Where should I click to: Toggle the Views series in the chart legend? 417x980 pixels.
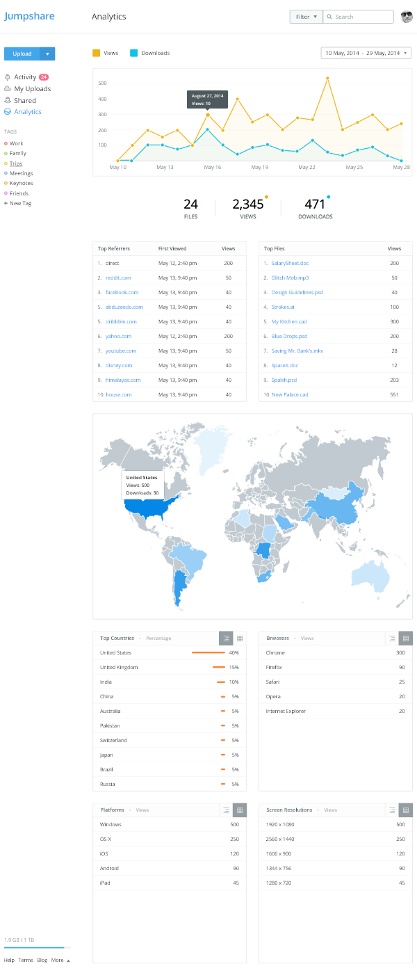(104, 53)
